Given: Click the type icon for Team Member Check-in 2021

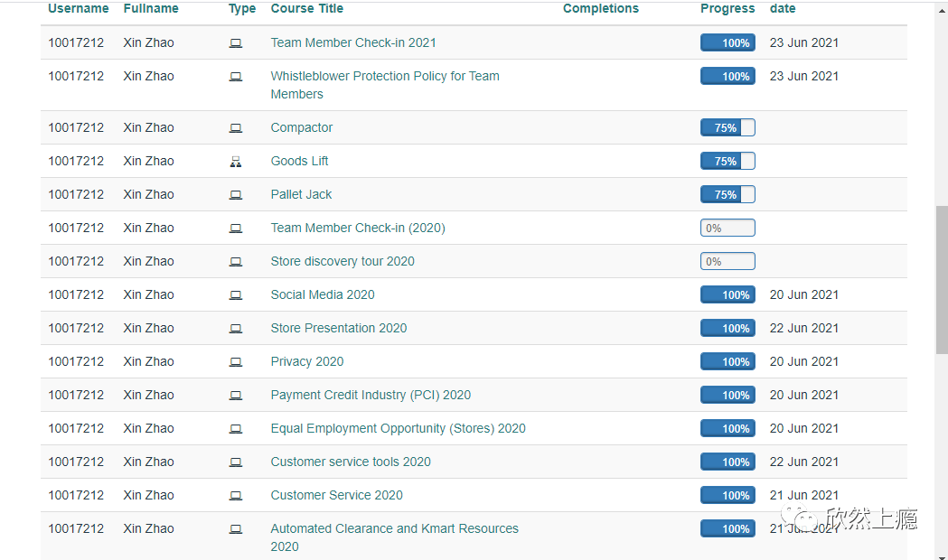Looking at the screenshot, I should pos(236,43).
